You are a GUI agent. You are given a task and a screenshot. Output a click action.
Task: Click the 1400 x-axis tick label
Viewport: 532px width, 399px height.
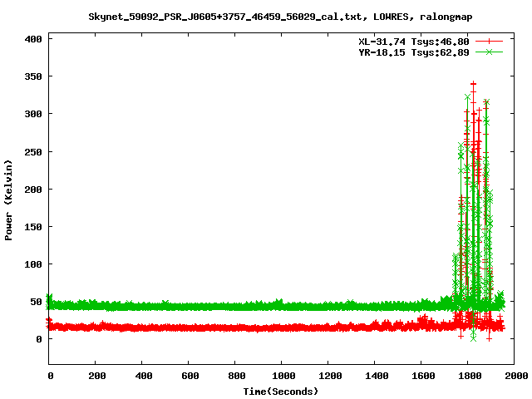pos(377,376)
